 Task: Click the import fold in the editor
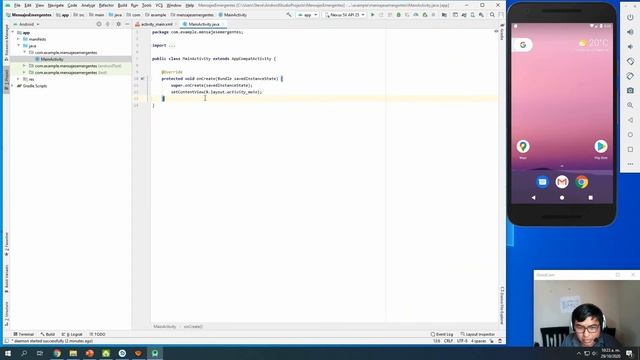pos(172,45)
